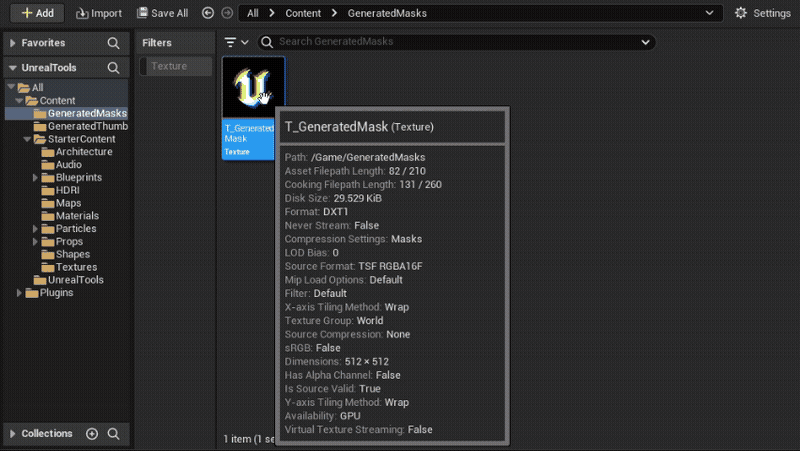Toggle the Texture filter

tap(176, 66)
